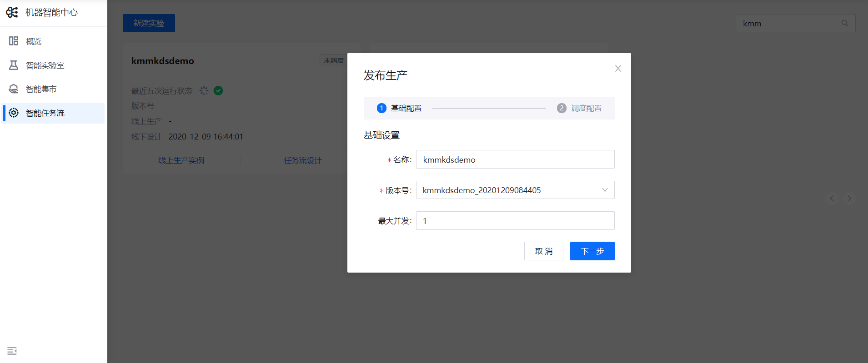This screenshot has width=868, height=363.
Task: Close the 发布生产 dialog with the X
Action: tap(618, 69)
